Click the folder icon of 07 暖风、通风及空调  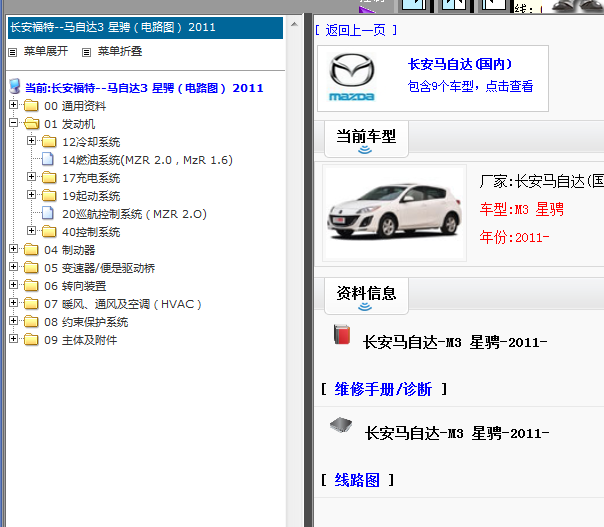[x=31, y=304]
